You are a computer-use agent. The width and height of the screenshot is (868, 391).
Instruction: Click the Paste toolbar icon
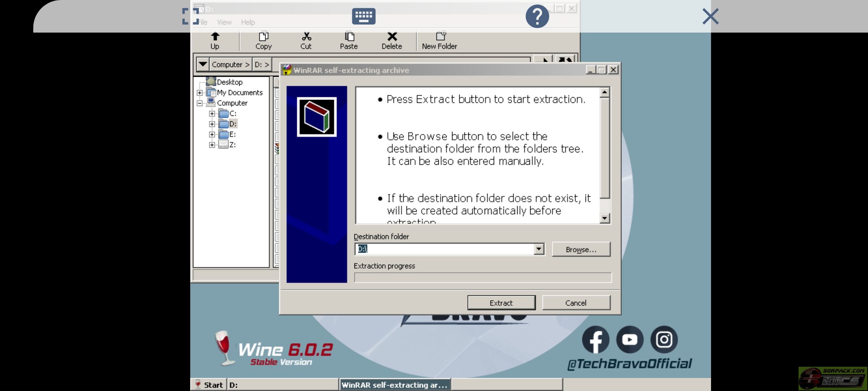pyautogui.click(x=349, y=37)
